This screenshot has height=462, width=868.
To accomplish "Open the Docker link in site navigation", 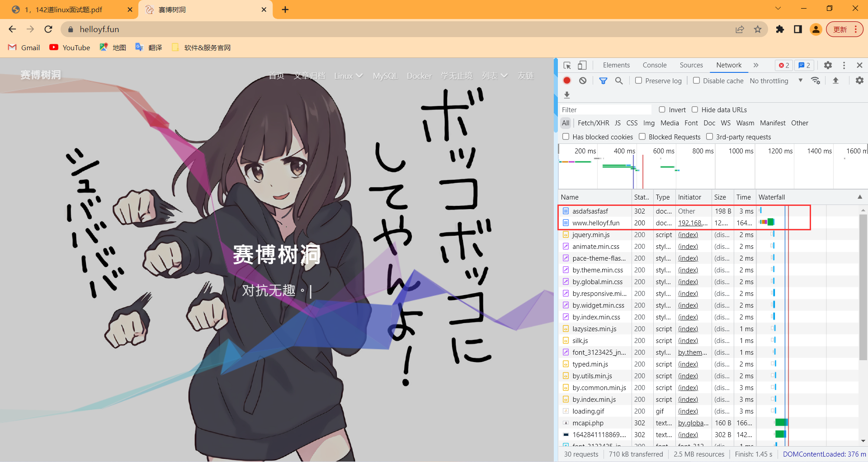I will pos(419,76).
